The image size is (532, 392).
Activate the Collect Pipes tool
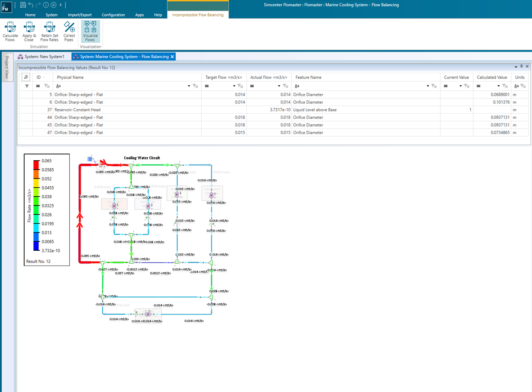click(69, 32)
